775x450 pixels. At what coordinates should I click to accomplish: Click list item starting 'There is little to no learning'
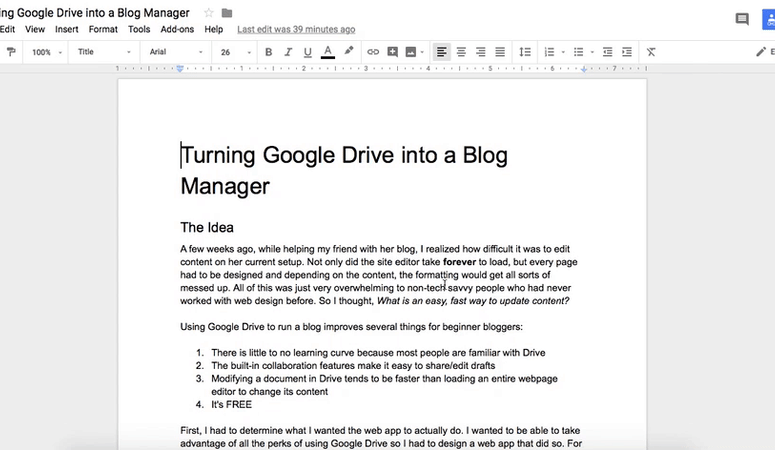click(x=378, y=353)
